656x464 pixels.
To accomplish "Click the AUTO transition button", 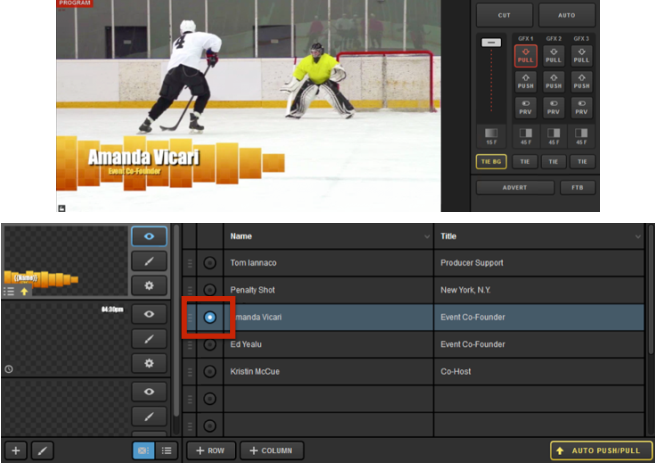I will pos(567,15).
